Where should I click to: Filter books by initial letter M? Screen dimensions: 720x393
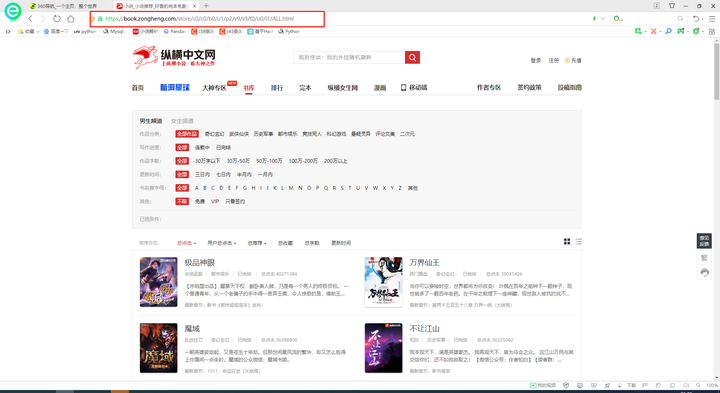291,188
